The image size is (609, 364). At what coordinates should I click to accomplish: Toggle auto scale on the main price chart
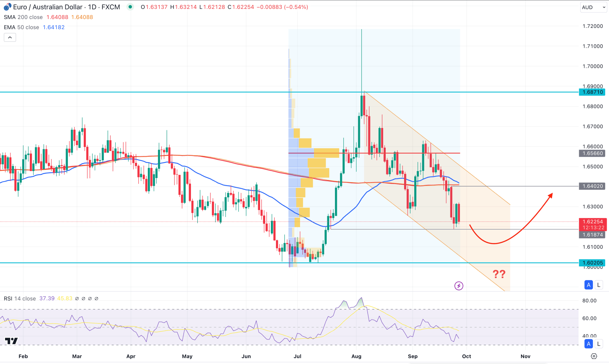pos(589,285)
